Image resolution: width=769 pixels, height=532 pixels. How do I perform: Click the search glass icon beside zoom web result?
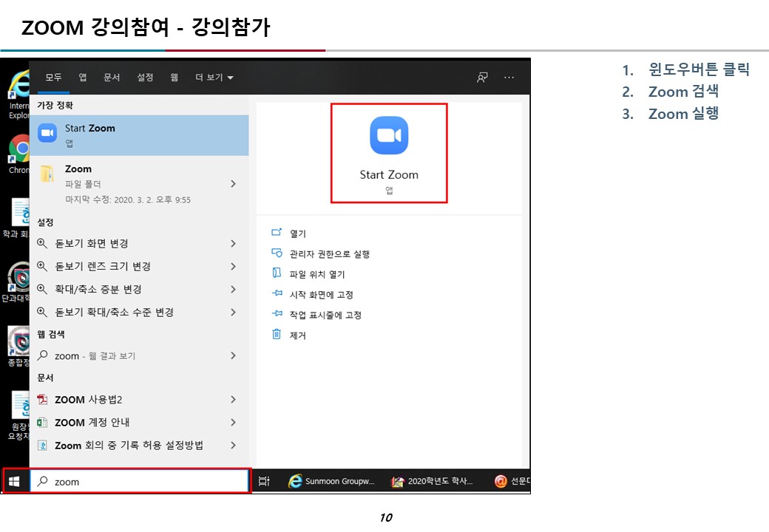pos(43,355)
